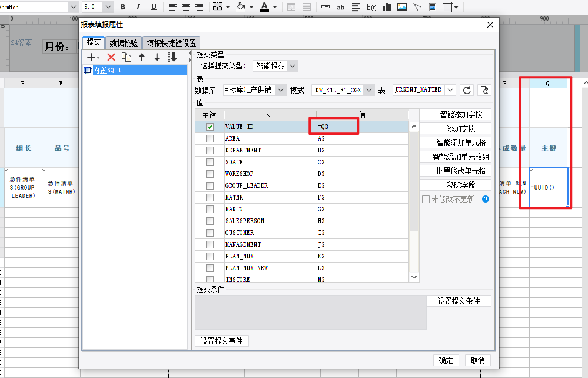Screen dimensions: 588x378
Task: Insert a plain text (ab) element
Action: (x=341, y=6)
